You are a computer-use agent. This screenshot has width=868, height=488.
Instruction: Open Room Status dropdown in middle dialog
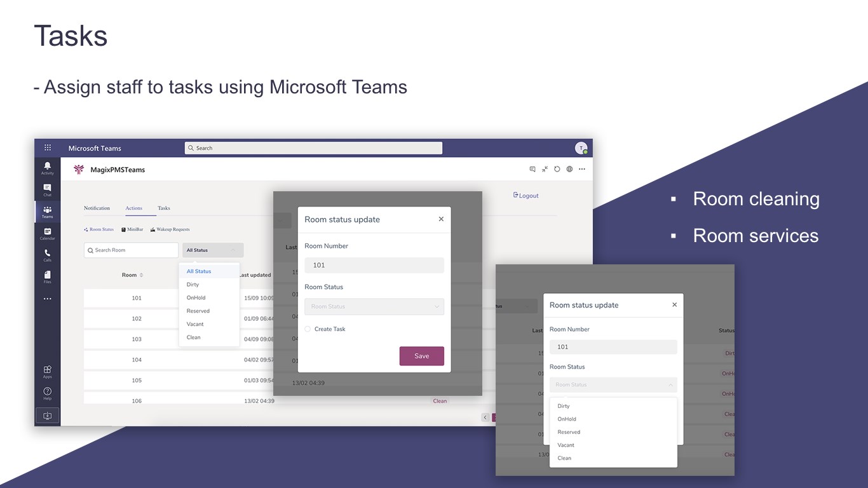[374, 306]
